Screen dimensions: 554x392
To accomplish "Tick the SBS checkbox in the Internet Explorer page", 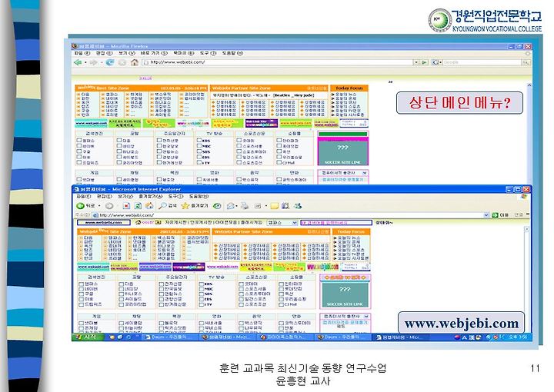I will click(201, 294).
